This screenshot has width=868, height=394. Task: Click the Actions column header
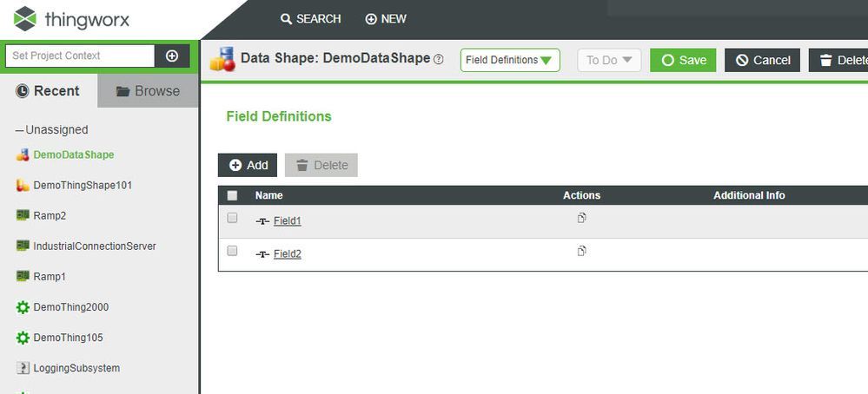[x=582, y=195]
